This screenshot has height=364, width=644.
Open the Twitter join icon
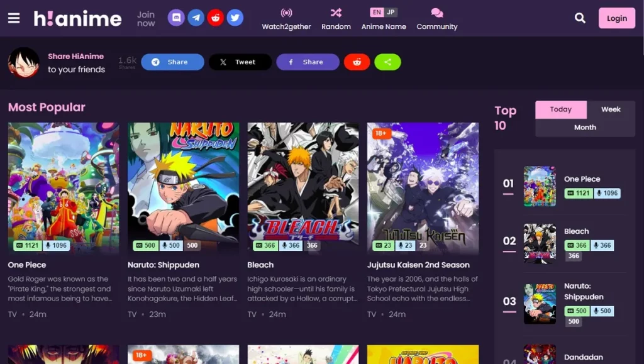235,18
